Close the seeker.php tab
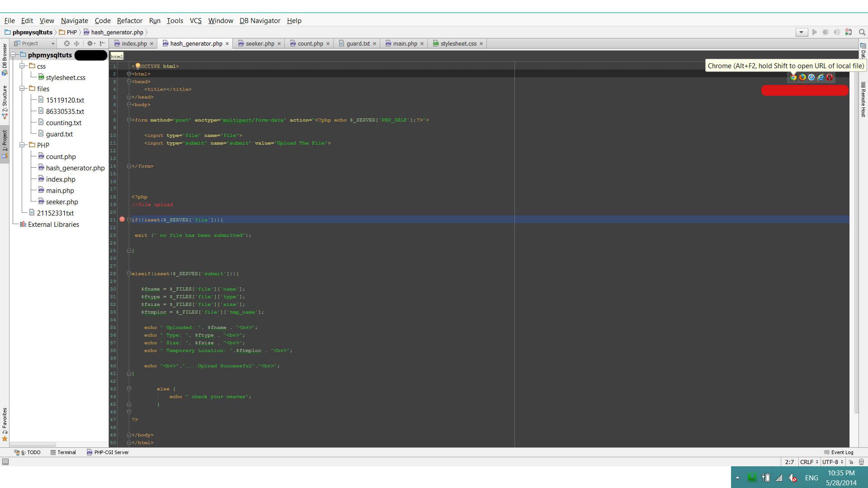The width and height of the screenshot is (868, 488). [279, 44]
